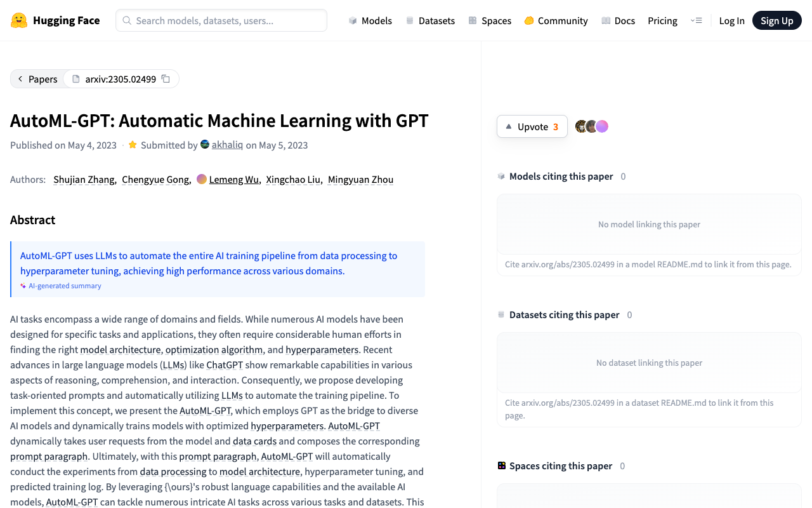The height and width of the screenshot is (508, 812).
Task: Click 'Spaces citing this paper' heading
Action: point(561,465)
